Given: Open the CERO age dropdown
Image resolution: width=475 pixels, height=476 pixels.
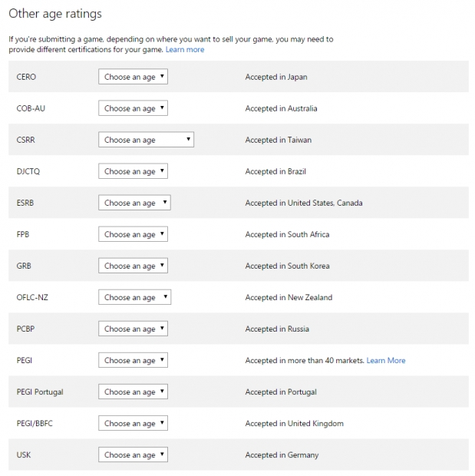Looking at the screenshot, I should click(133, 77).
